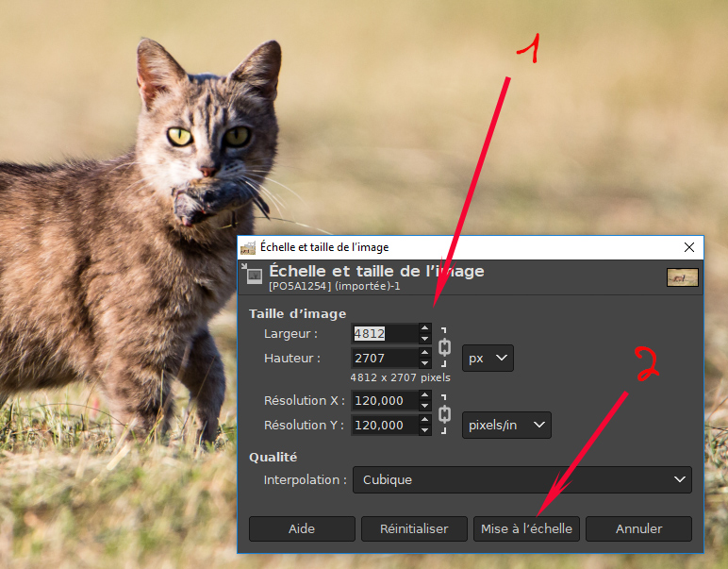Apply scaling with Mise à l'échelle
Image resolution: width=728 pixels, height=569 pixels.
coord(526,528)
